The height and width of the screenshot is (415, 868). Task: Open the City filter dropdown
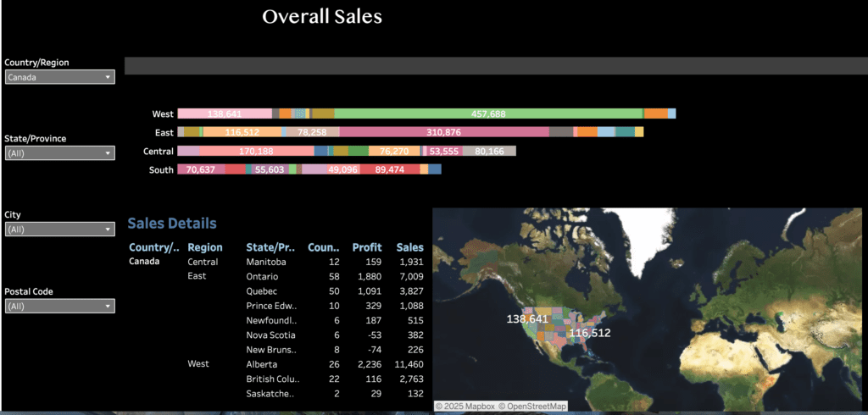pos(59,230)
